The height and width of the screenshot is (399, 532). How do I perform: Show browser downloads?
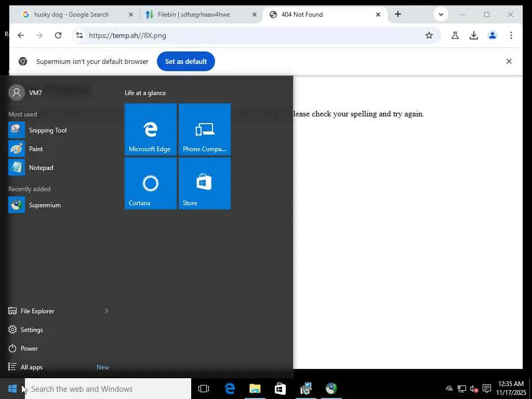click(x=474, y=35)
